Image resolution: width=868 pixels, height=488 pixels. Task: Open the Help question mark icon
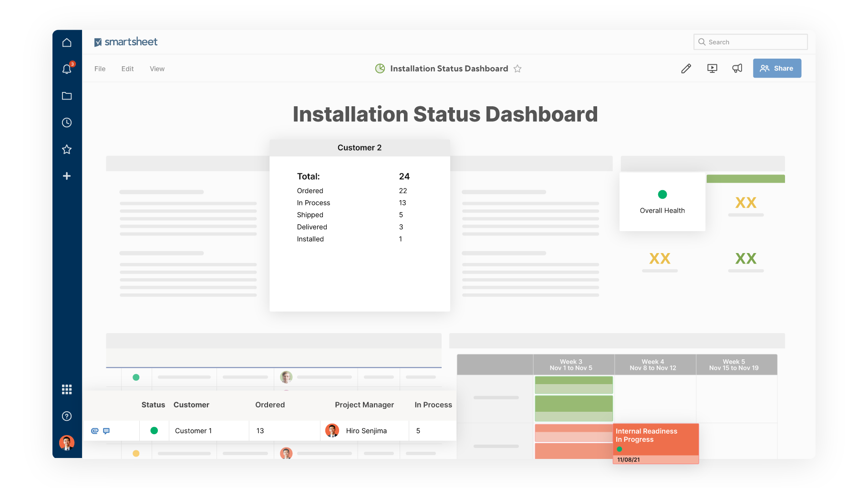coord(67,416)
